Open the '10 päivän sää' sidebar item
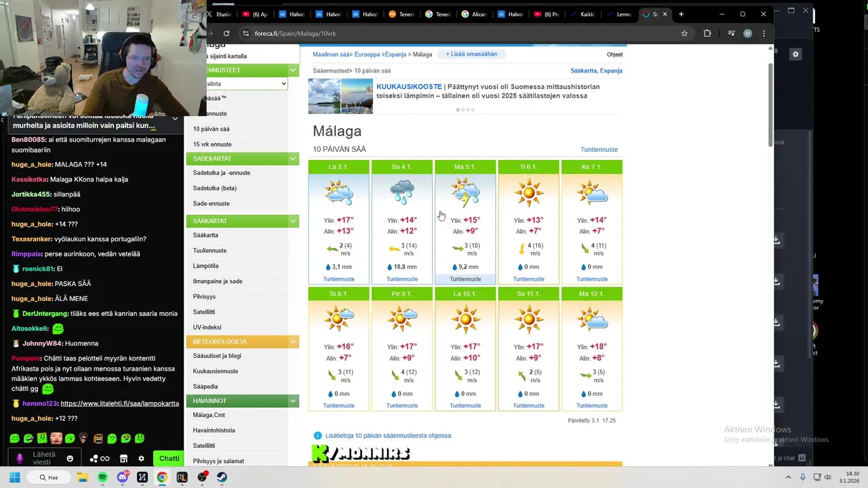 coord(211,129)
